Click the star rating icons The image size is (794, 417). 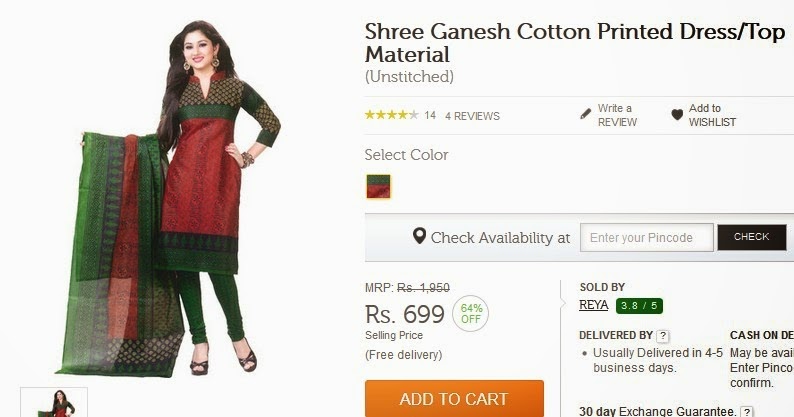(392, 115)
